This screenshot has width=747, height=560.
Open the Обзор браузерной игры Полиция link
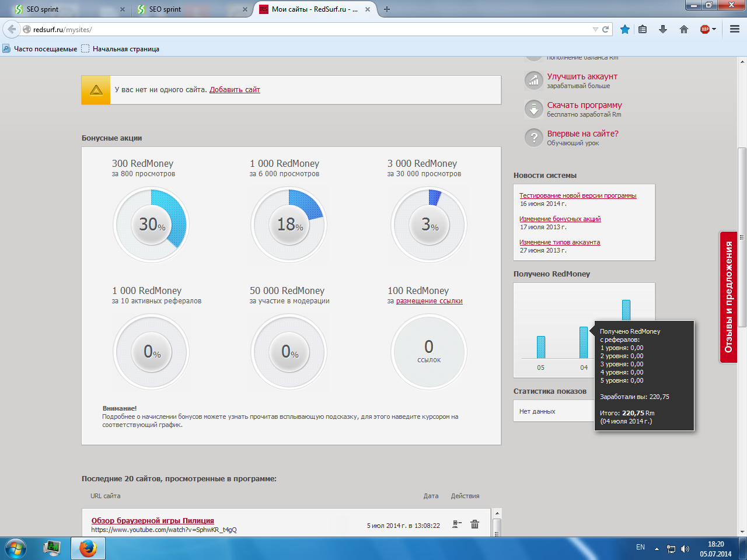[x=153, y=521]
